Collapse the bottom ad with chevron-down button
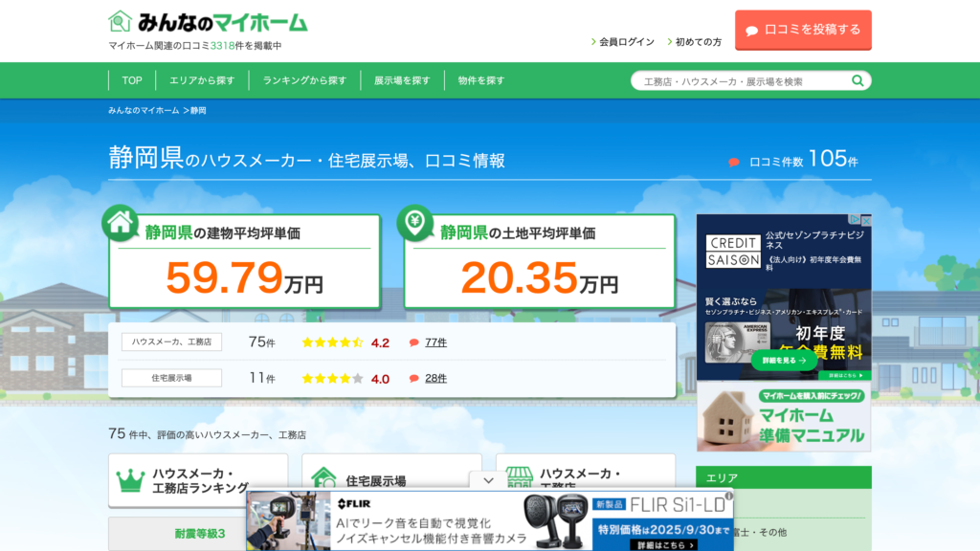This screenshot has width=980, height=551. coord(489,480)
